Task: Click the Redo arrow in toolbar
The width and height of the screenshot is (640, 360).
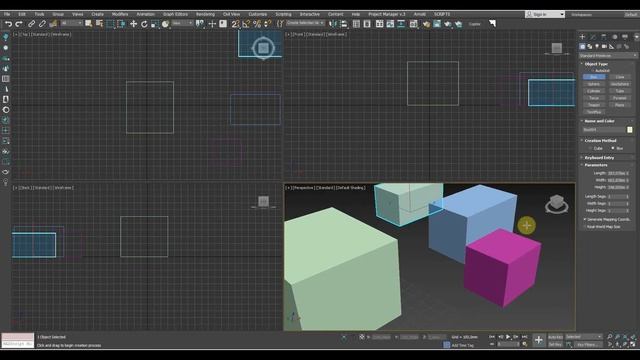Action: (19, 24)
